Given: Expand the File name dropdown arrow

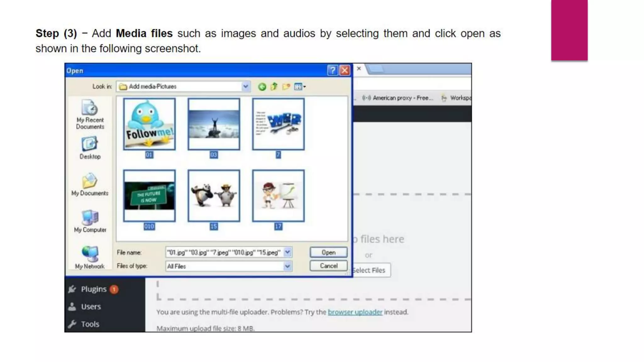Looking at the screenshot, I should coord(287,252).
